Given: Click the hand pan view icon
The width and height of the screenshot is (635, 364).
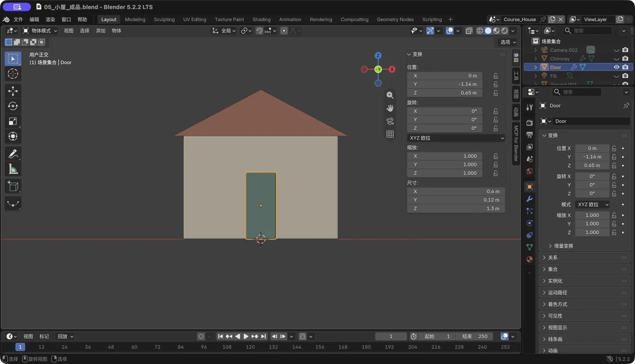Looking at the screenshot, I should click(390, 108).
